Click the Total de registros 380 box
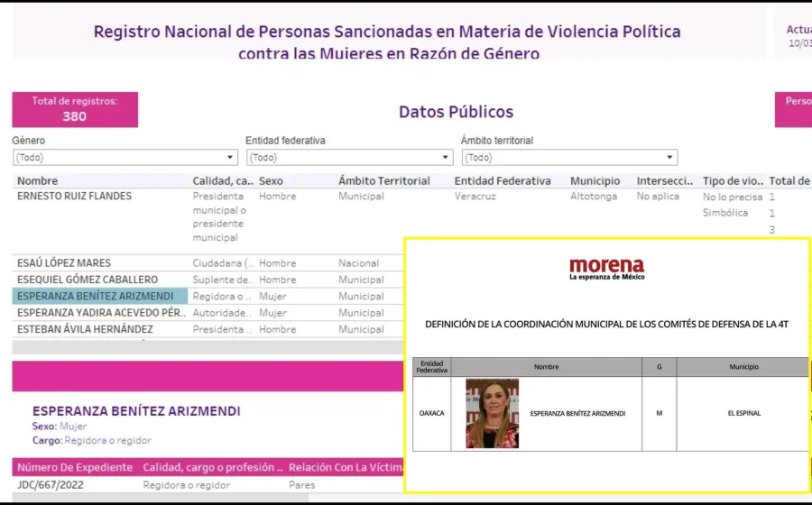This screenshot has height=505, width=812. point(75,110)
